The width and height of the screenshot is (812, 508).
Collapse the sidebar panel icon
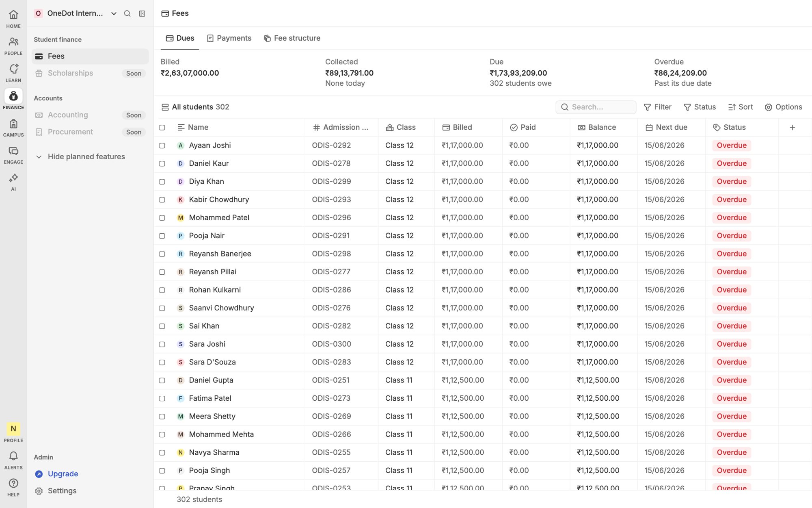tap(142, 13)
